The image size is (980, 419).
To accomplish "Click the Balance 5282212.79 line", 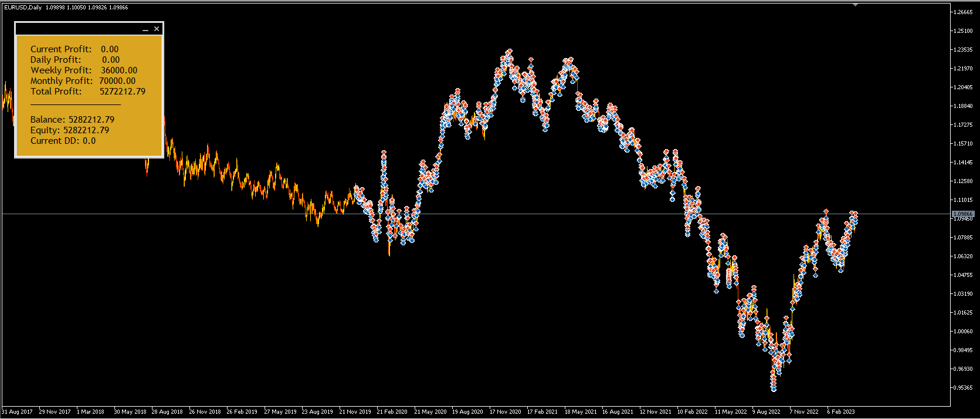I will coord(72,120).
